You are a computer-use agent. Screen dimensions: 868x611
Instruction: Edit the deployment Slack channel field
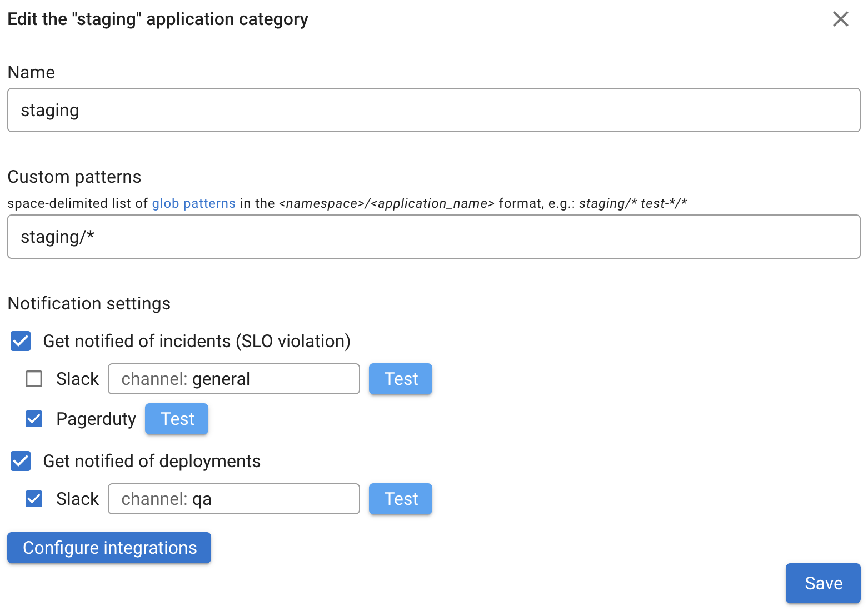point(233,499)
